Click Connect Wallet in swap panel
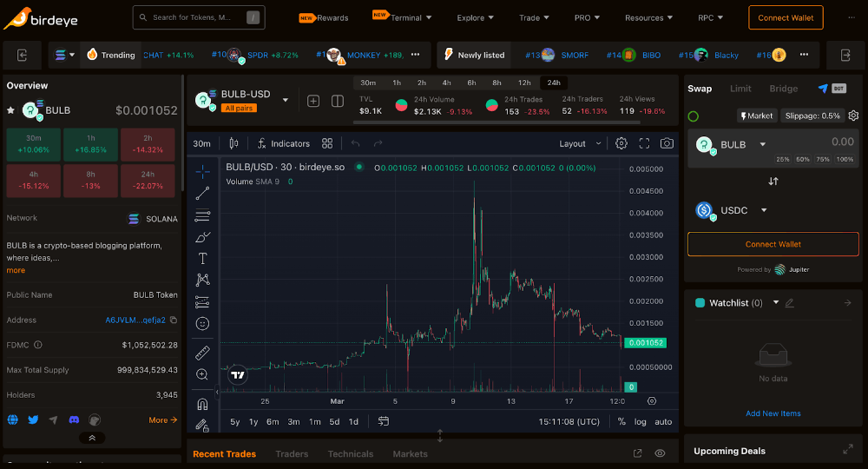The width and height of the screenshot is (868, 469). 773,244
